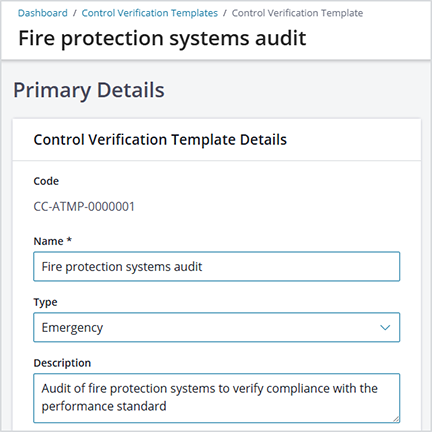This screenshot has width=432, height=432.
Task: Open the Type dropdown showing Emergency
Action: click(217, 327)
